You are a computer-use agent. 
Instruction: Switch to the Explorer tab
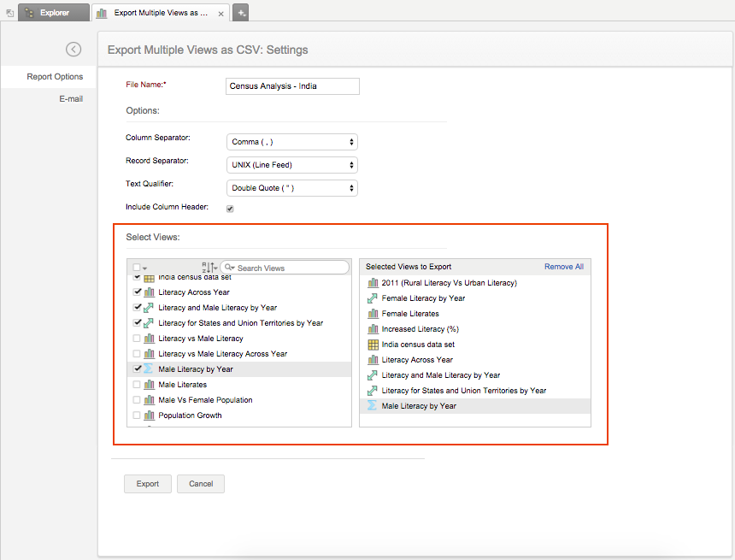pos(54,13)
